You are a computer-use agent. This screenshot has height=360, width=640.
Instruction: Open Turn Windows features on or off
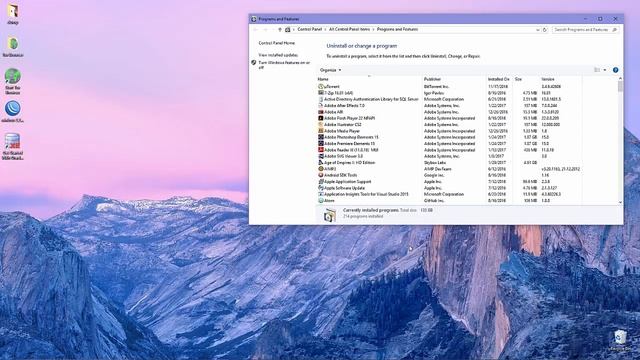[284, 65]
